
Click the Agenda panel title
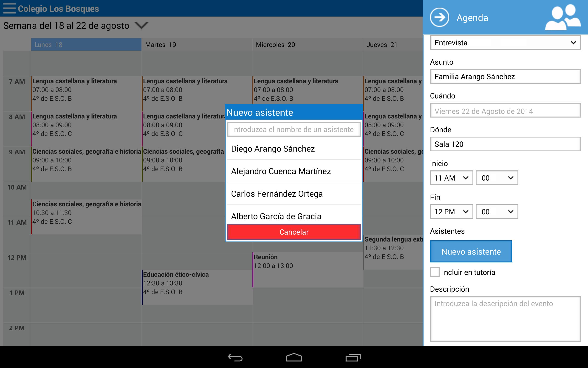[472, 18]
